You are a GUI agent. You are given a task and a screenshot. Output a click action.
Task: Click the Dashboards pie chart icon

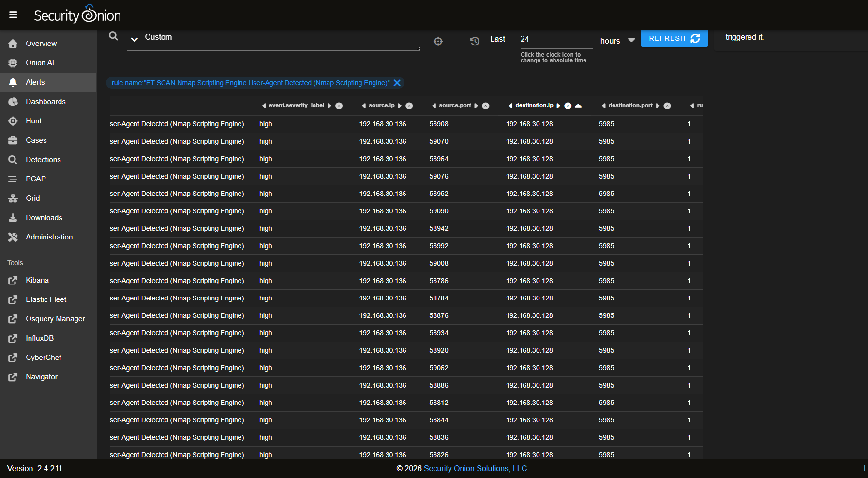click(13, 102)
